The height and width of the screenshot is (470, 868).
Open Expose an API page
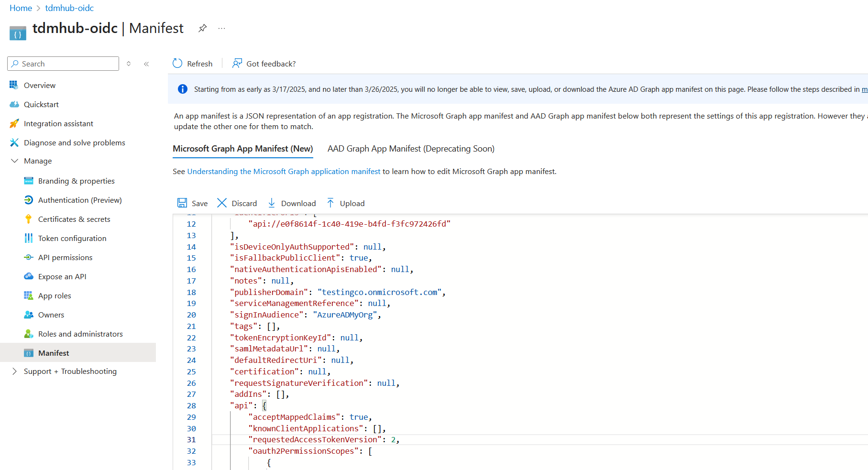[62, 276]
